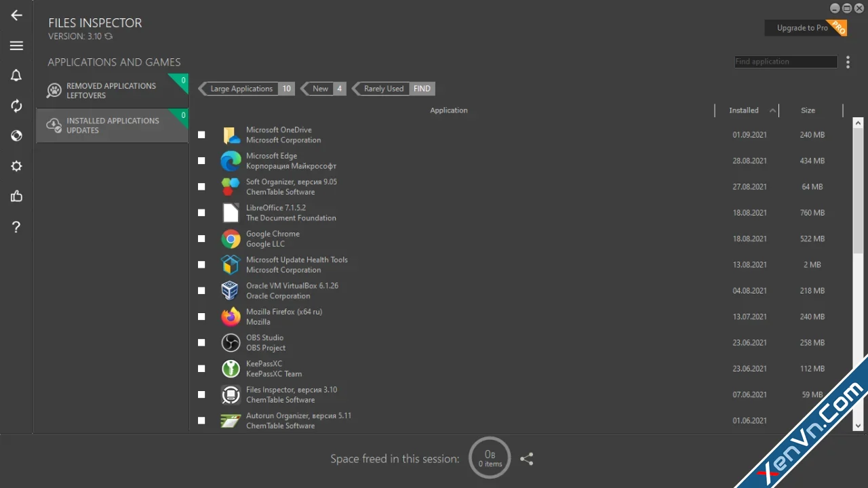Screen dimensions: 868x488
Task: Tick Oracle VM VirtualBox checkbox
Action: (x=201, y=291)
